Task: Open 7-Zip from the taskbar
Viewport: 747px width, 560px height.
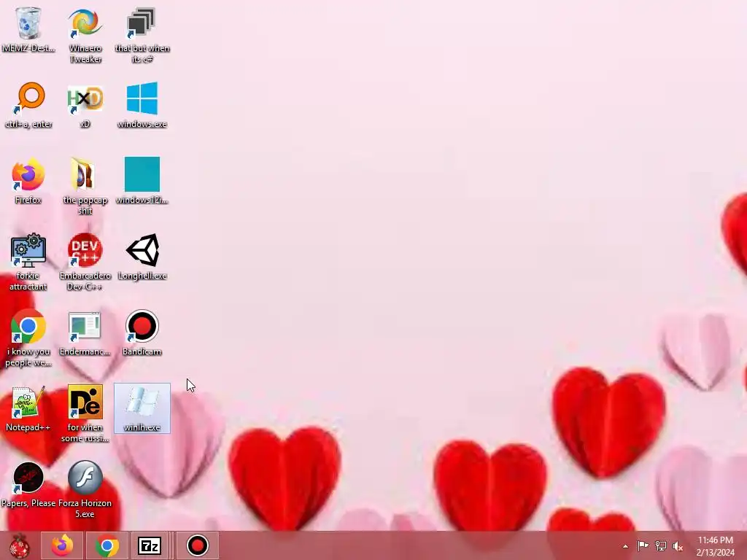Action: 150,545
